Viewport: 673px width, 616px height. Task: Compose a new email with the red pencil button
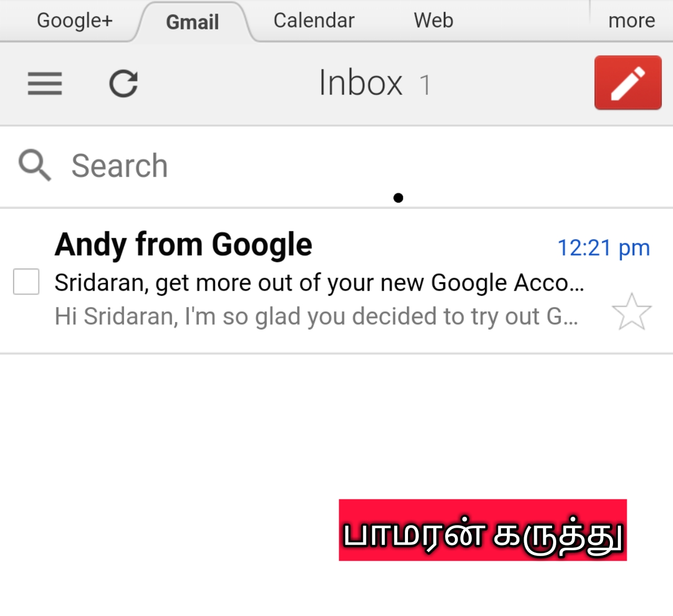coord(628,83)
